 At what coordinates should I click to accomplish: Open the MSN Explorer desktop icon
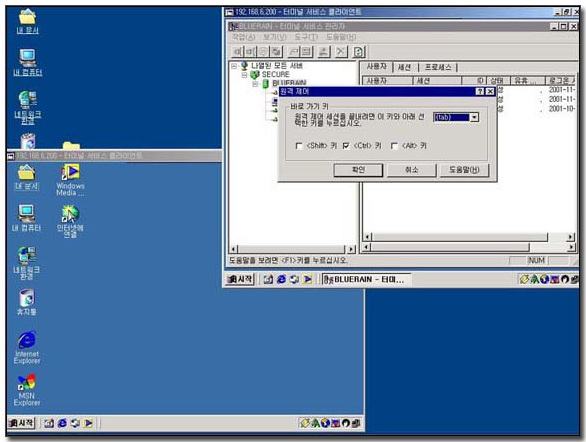click(x=27, y=390)
